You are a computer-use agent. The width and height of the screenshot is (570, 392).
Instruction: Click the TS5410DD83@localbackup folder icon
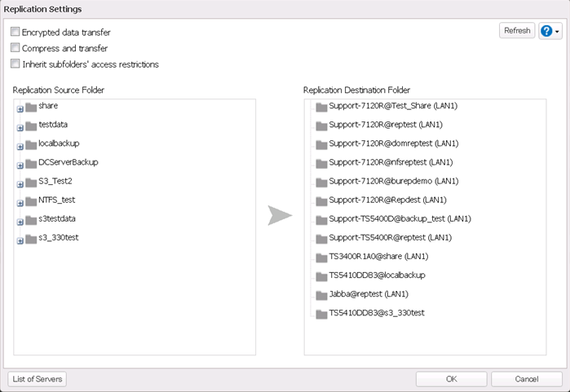(x=321, y=275)
